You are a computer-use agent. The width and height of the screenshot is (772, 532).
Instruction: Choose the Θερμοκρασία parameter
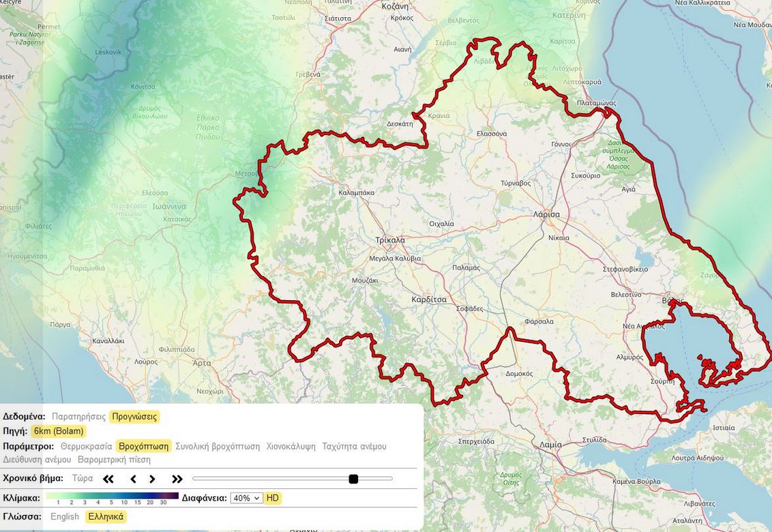pos(86,446)
